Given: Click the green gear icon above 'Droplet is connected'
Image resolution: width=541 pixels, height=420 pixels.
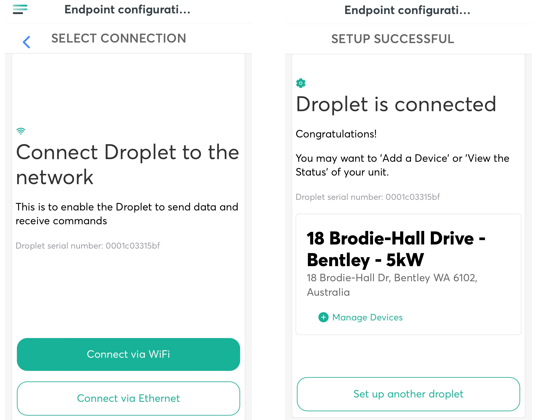Looking at the screenshot, I should point(301,83).
